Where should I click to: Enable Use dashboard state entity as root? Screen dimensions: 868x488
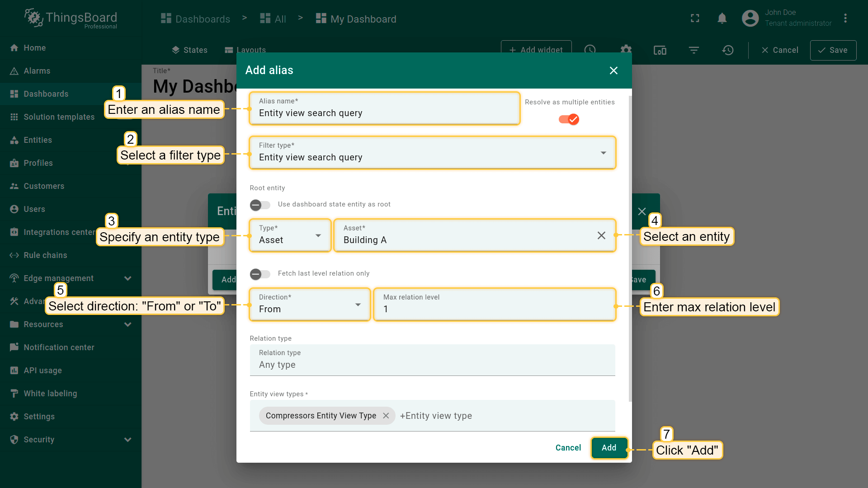click(x=260, y=205)
